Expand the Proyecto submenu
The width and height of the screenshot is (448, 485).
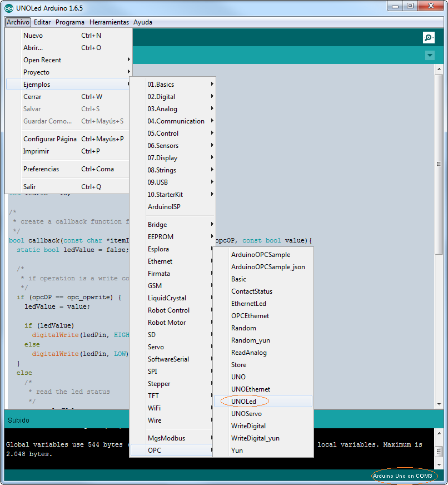(68, 72)
